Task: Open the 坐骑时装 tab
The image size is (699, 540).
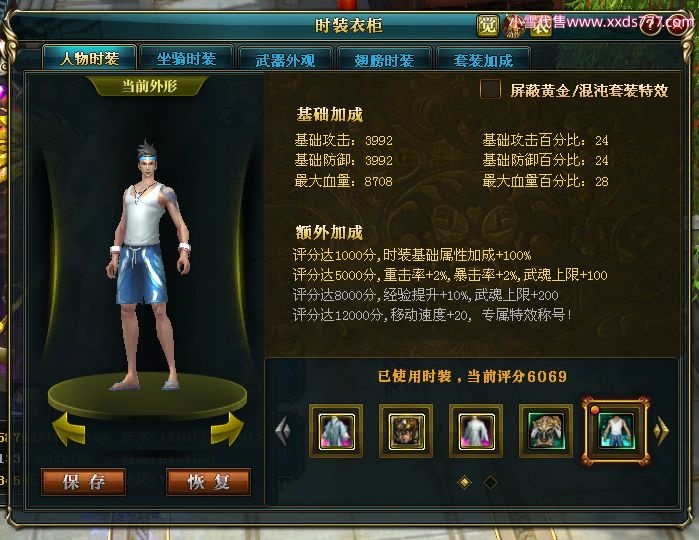Action: pos(186,58)
